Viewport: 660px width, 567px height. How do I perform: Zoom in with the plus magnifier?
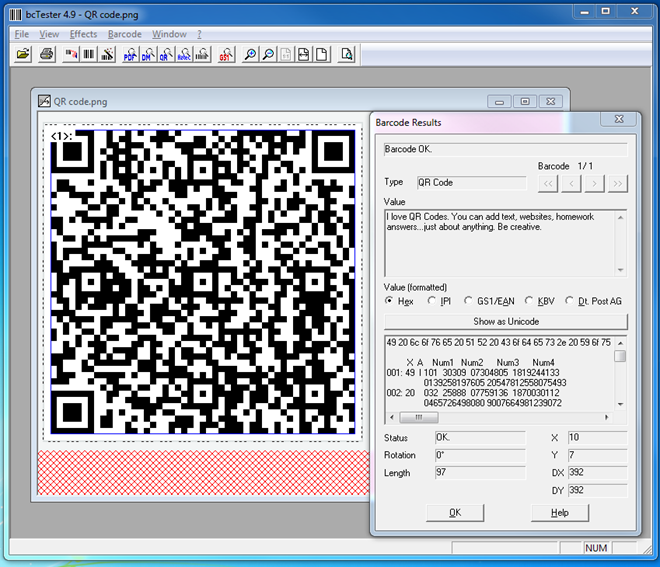(250, 54)
